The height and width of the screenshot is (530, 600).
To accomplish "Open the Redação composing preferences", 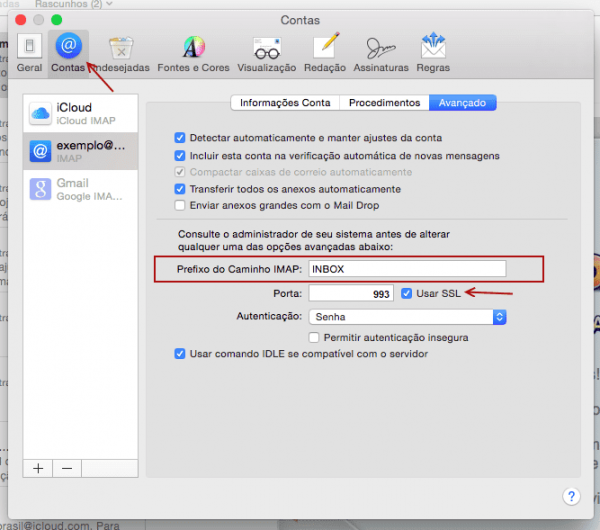I will tap(324, 53).
